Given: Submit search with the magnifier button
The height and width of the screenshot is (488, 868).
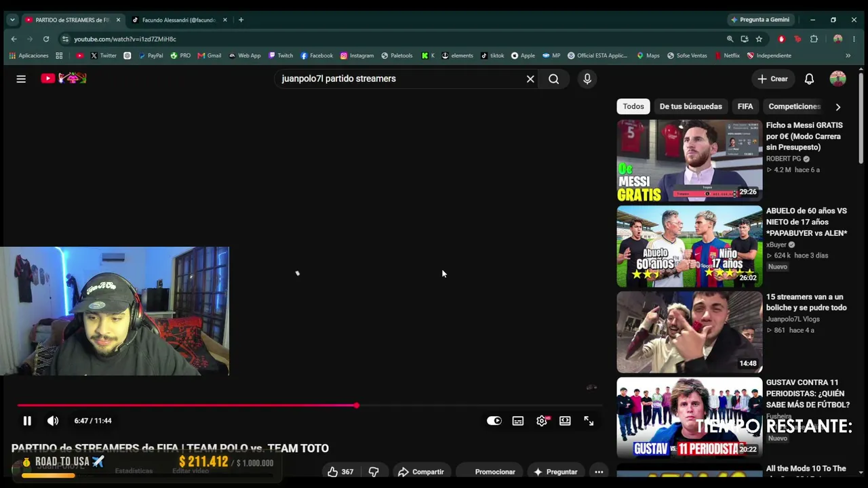Looking at the screenshot, I should click(554, 79).
